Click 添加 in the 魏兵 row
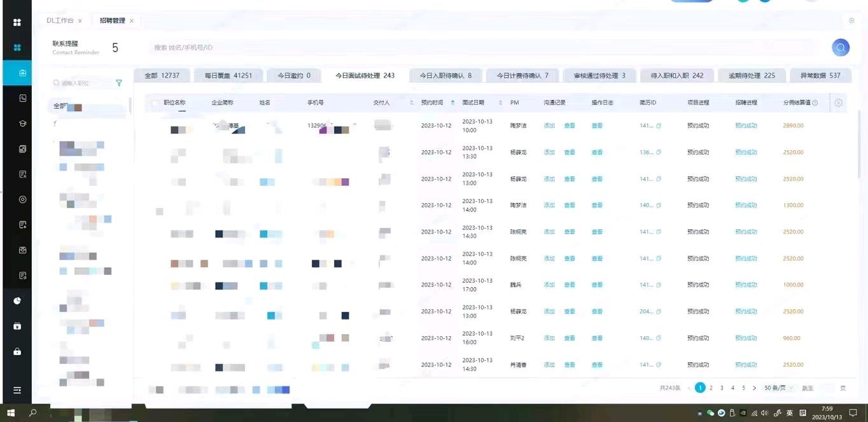This screenshot has width=868, height=422. click(549, 285)
